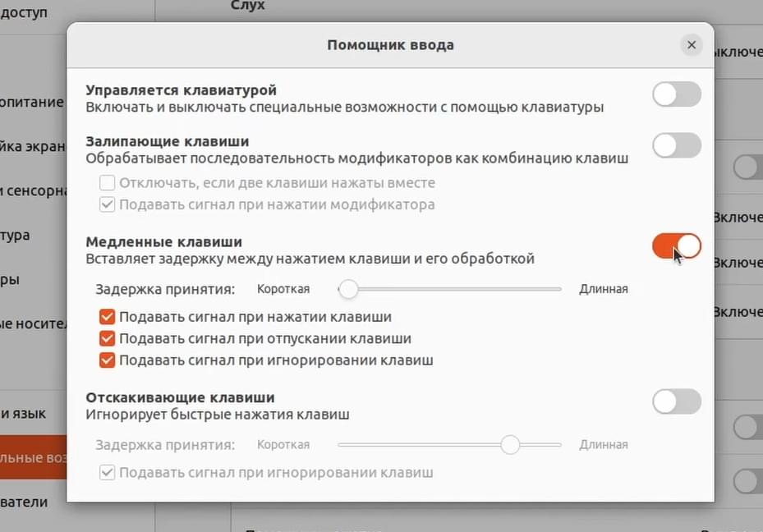Open the sidebar item ending in опитание
The image size is (763, 532).
[33, 102]
